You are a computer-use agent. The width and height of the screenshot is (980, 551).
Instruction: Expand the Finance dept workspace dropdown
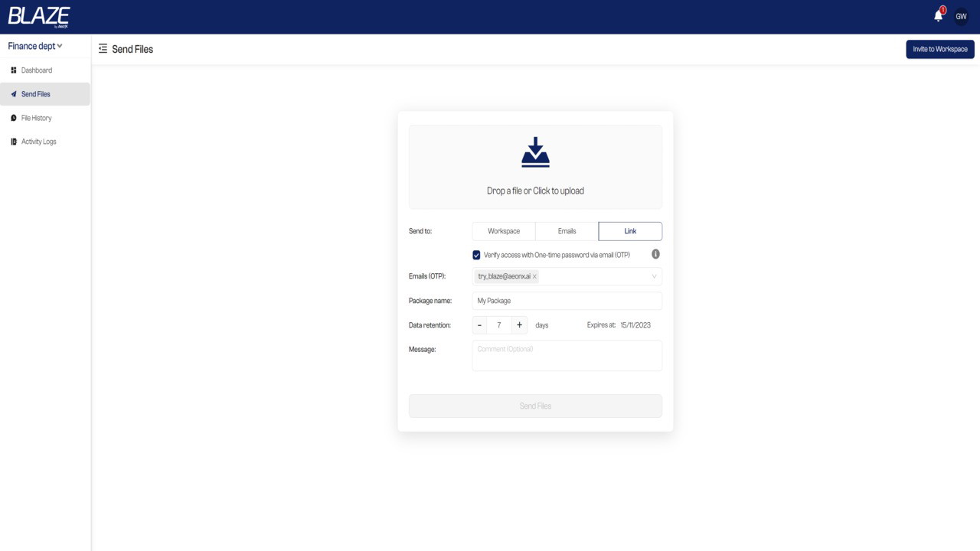click(x=35, y=46)
